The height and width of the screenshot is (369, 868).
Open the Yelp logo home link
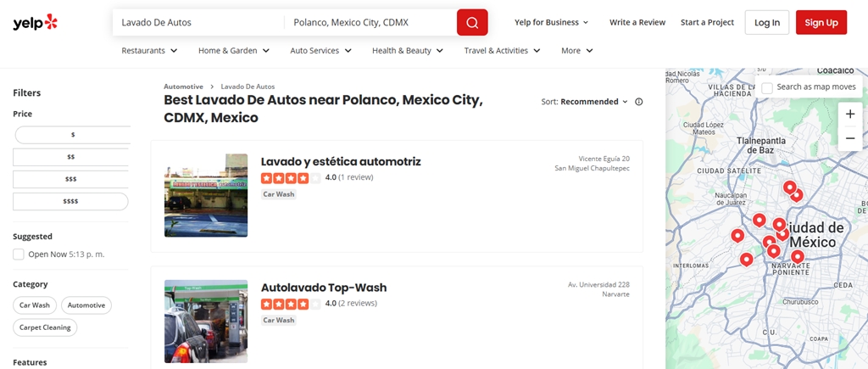(35, 22)
